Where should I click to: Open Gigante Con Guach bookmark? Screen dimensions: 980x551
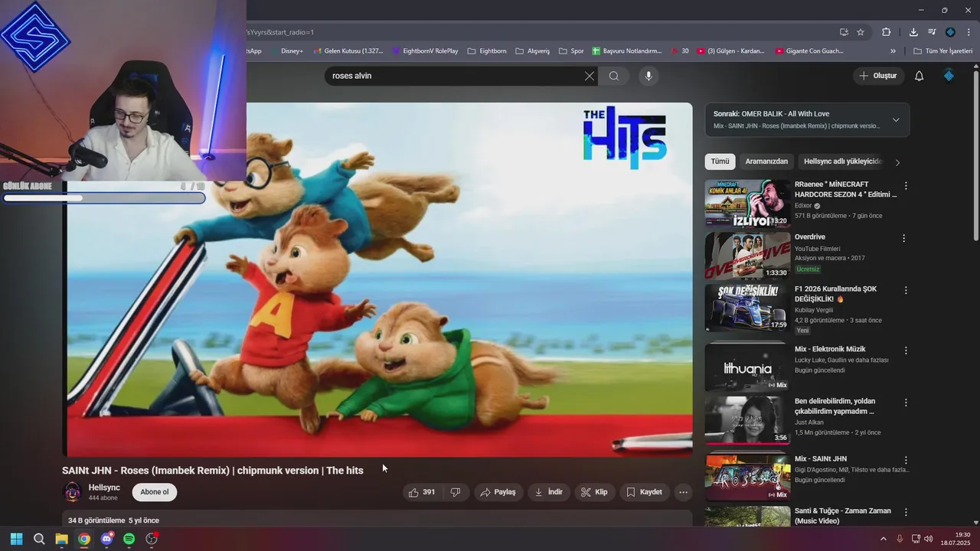pyautogui.click(x=808, y=51)
